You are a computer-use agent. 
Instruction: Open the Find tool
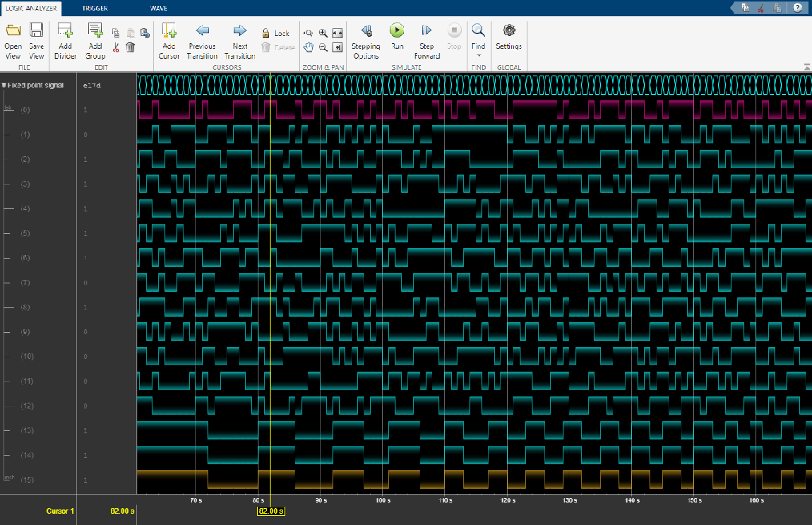click(478, 34)
